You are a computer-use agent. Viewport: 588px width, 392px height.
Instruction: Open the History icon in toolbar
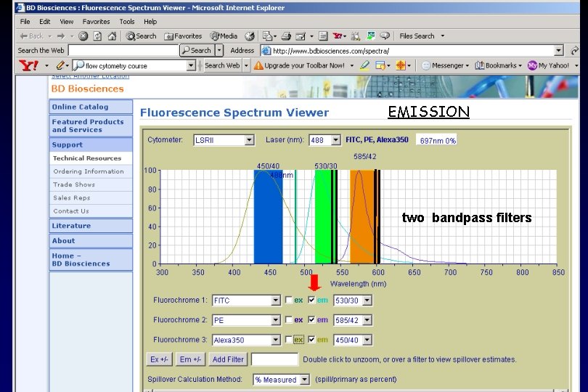[x=250, y=36]
